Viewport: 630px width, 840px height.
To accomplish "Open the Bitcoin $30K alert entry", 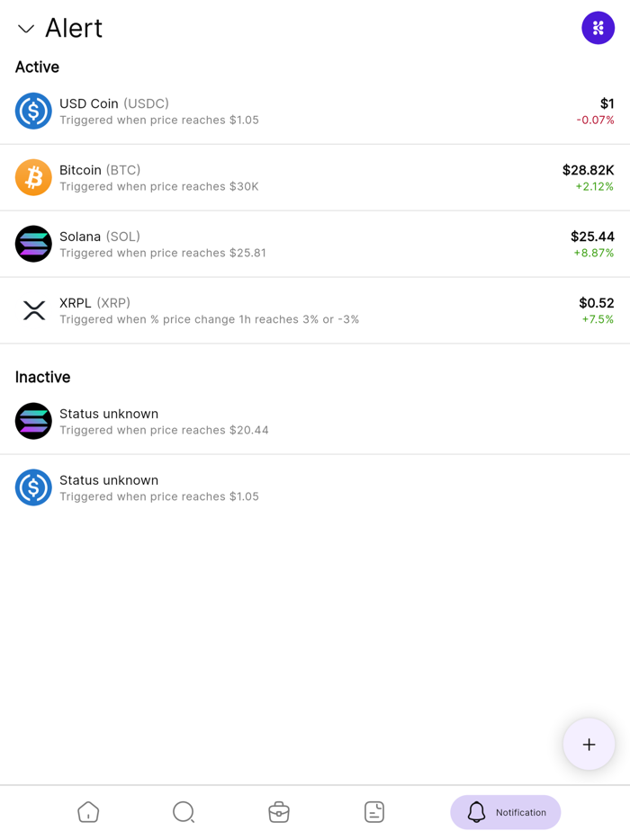I will pyautogui.click(x=315, y=178).
